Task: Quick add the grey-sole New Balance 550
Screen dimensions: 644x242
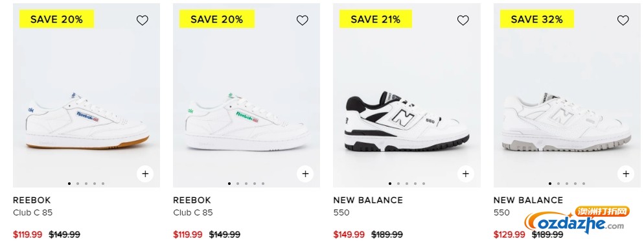Action: tap(625, 174)
